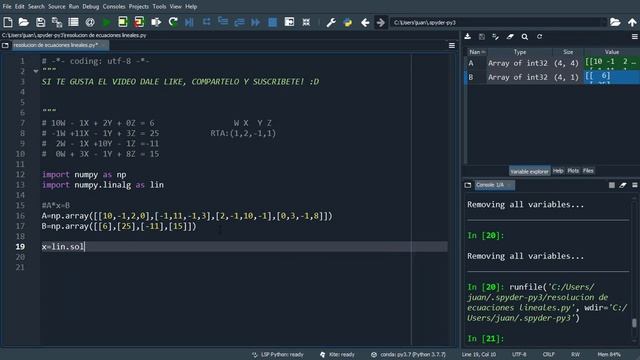Remove all variables eraser icon
Screen dimensions: 640x360
click(x=510, y=37)
